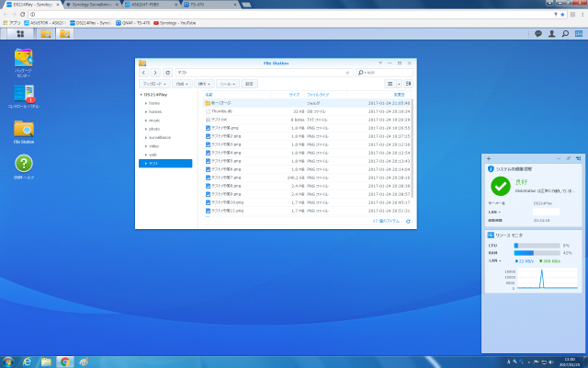The image size is (588, 368).
Task: Click the File Station search field
Action: (386, 72)
